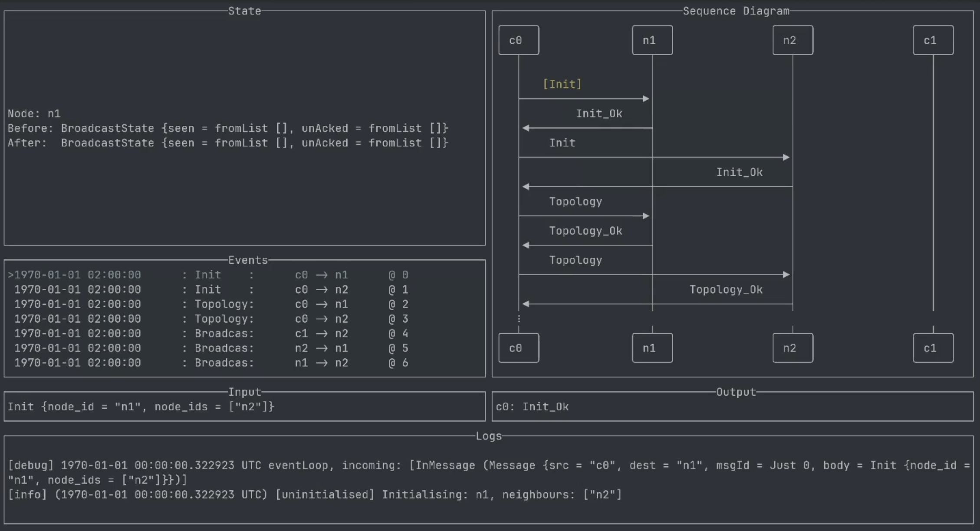Click the Init input text field
Viewport: 980px width, 531px height.
click(141, 407)
